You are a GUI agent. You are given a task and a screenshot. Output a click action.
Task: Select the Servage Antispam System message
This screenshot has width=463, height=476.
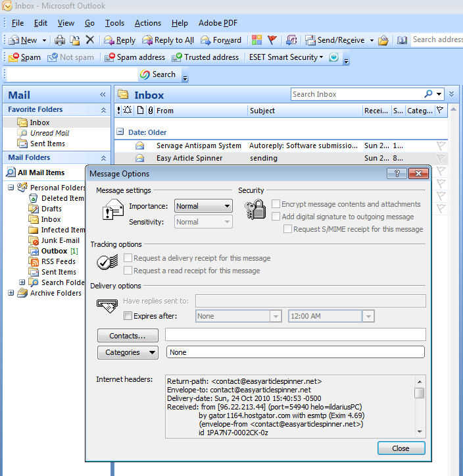tap(281, 145)
